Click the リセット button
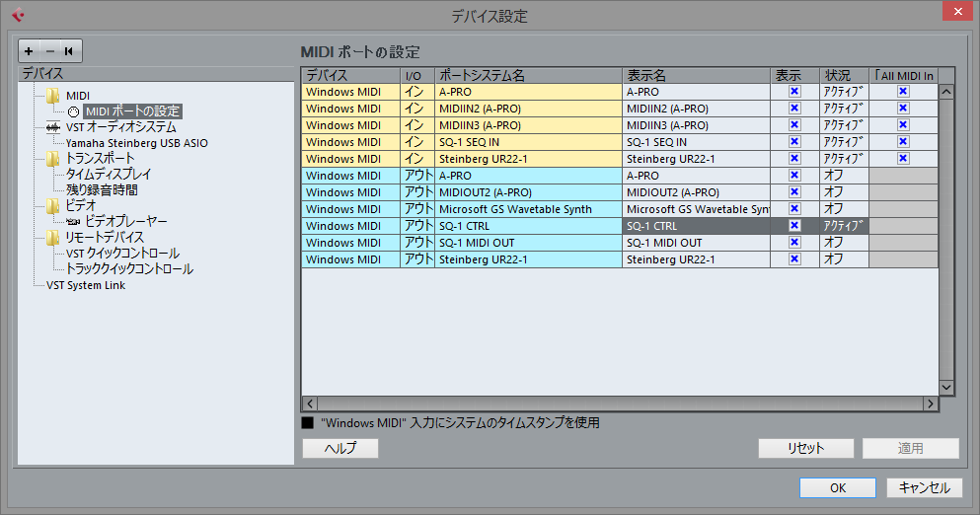 (x=806, y=448)
